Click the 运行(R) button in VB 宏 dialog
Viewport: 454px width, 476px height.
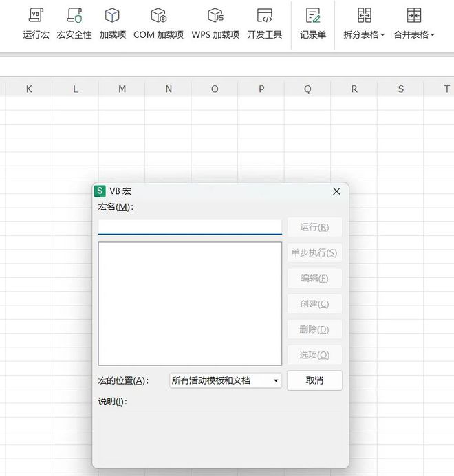(x=314, y=227)
